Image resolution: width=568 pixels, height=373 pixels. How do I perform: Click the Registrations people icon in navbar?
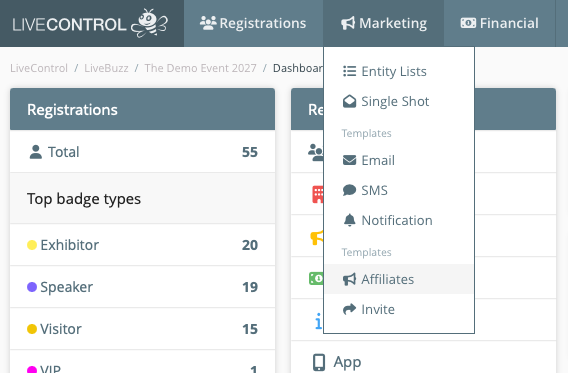(x=208, y=23)
